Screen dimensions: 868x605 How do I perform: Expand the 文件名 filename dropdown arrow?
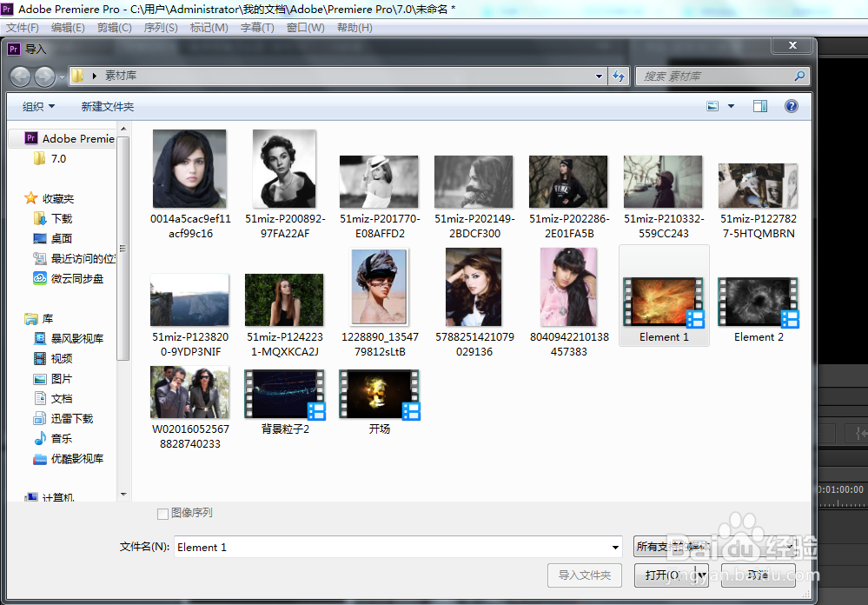coord(615,548)
